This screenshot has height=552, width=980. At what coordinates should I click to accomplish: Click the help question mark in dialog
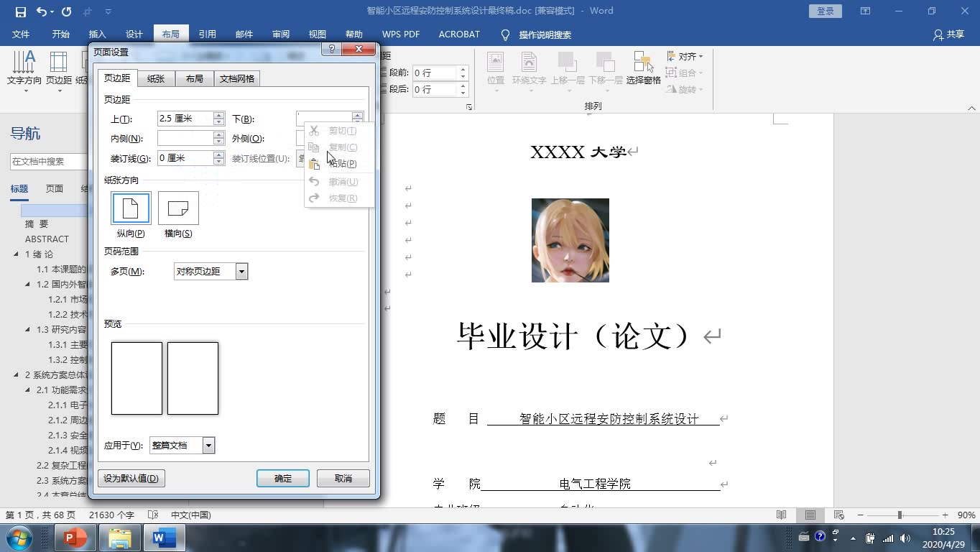[331, 49]
